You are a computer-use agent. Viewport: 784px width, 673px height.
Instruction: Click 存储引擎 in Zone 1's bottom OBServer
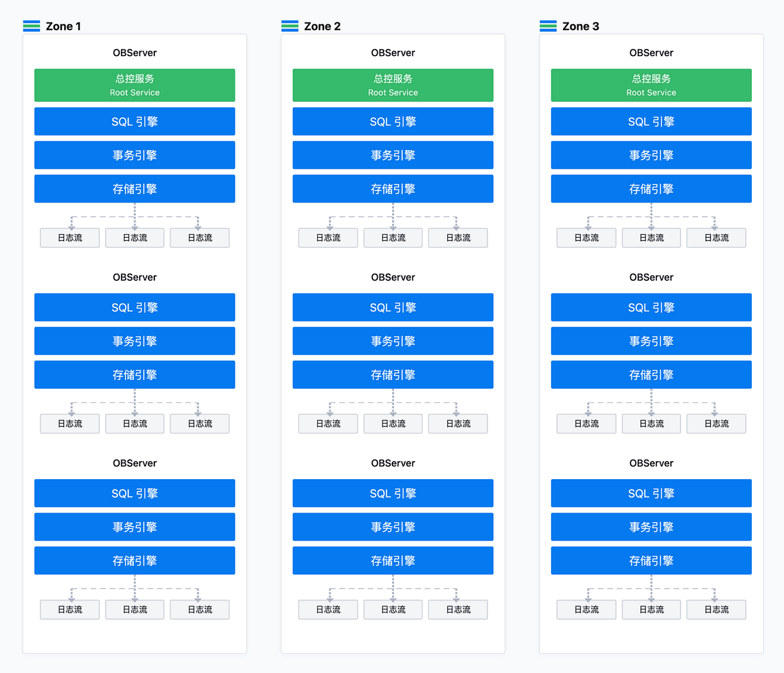click(x=135, y=561)
